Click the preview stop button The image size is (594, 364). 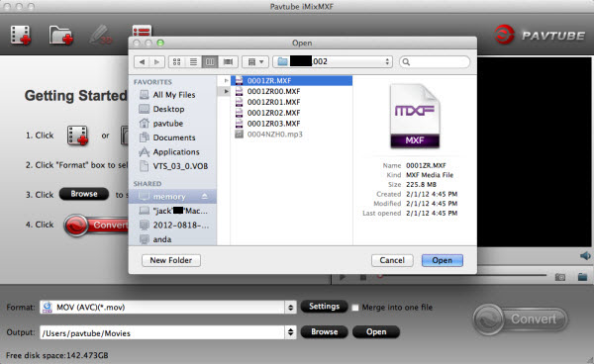363,277
